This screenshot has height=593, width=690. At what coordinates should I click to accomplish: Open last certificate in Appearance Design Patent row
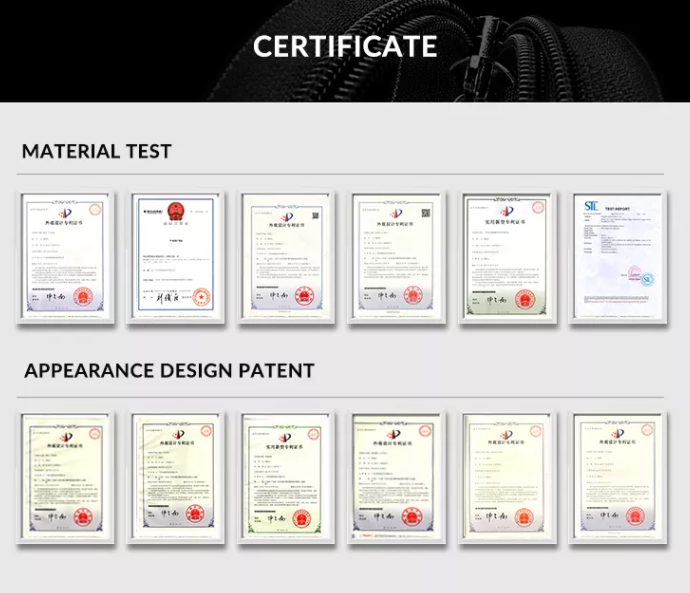617,477
